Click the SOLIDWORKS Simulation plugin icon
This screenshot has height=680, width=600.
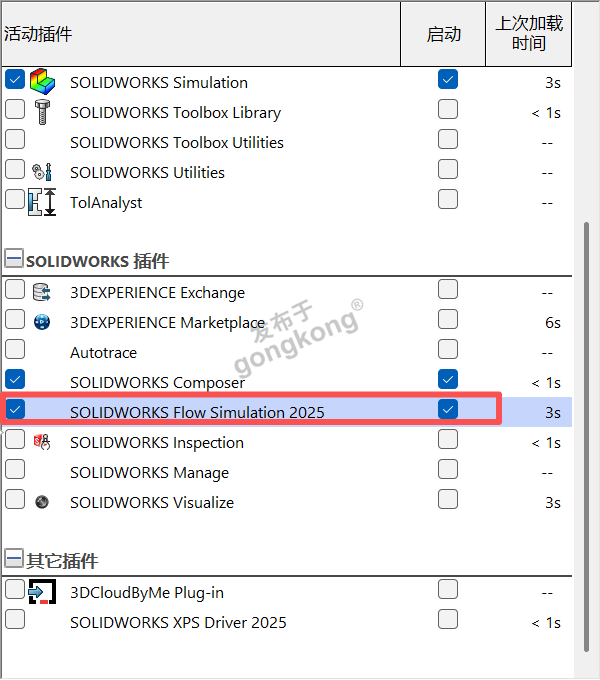tap(43, 82)
